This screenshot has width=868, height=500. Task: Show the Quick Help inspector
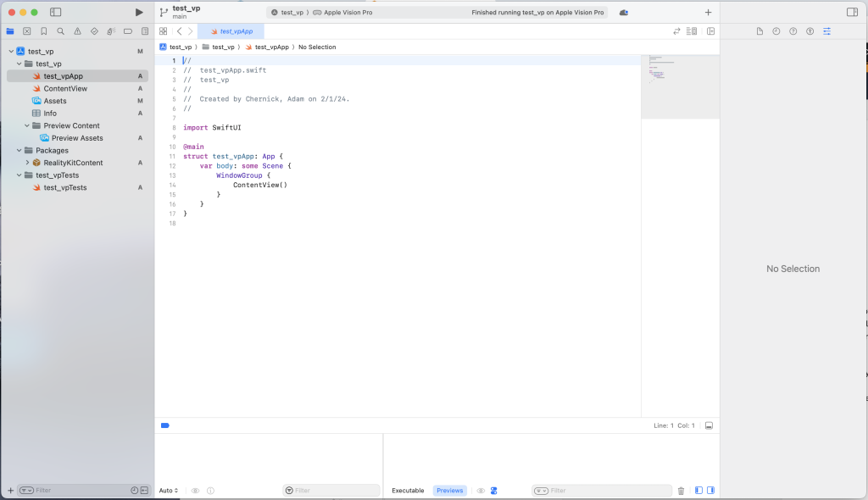click(x=793, y=31)
